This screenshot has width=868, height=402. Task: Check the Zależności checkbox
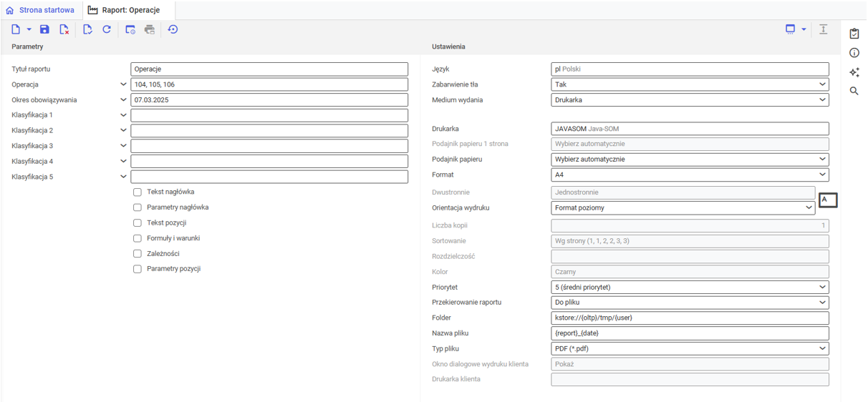(x=138, y=254)
